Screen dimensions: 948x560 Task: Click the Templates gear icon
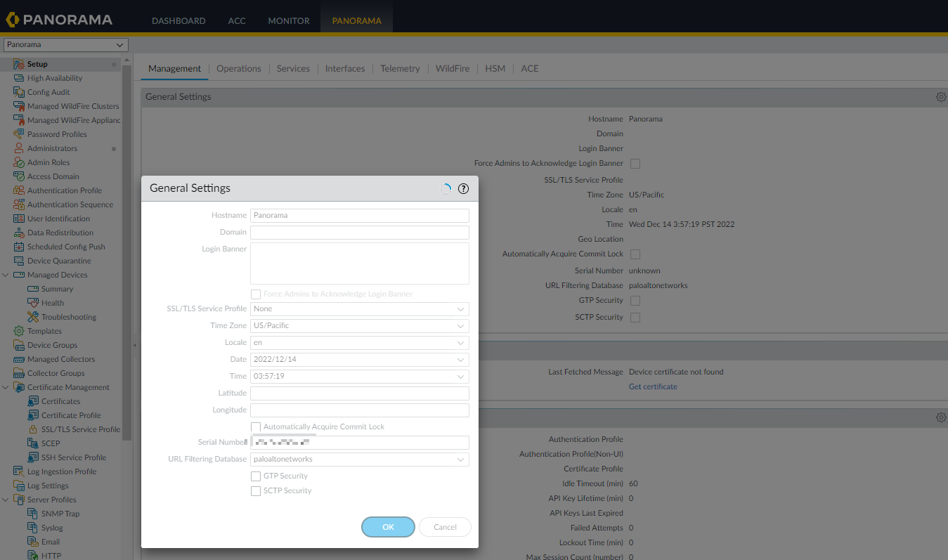(19, 331)
